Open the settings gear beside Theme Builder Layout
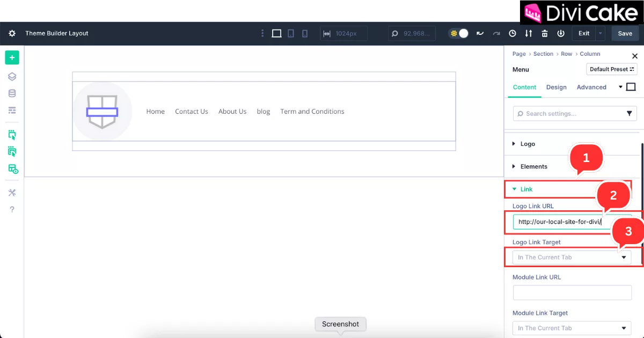 coord(12,33)
